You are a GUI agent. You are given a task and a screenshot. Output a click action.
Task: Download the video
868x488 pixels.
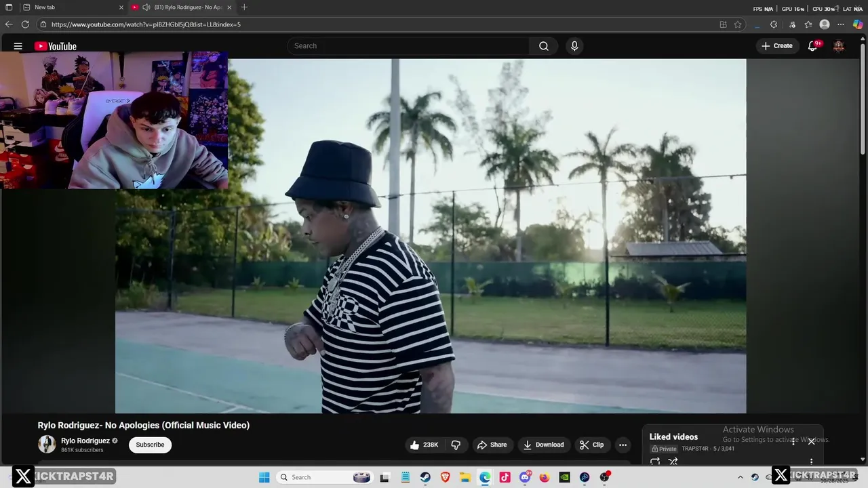tap(544, 445)
